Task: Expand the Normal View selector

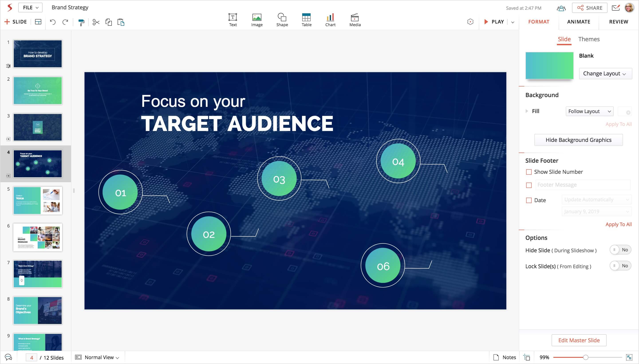Action: coord(101,357)
